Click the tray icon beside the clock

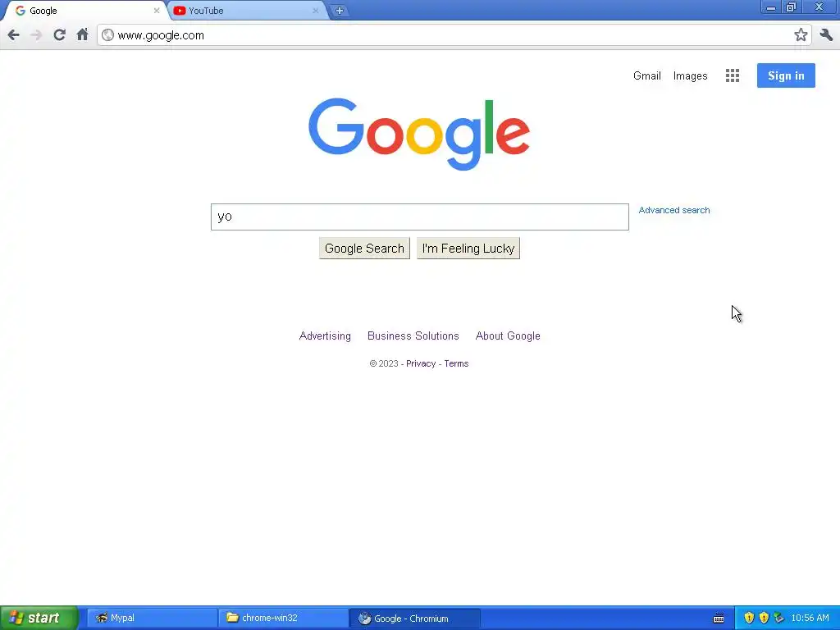[x=779, y=618]
